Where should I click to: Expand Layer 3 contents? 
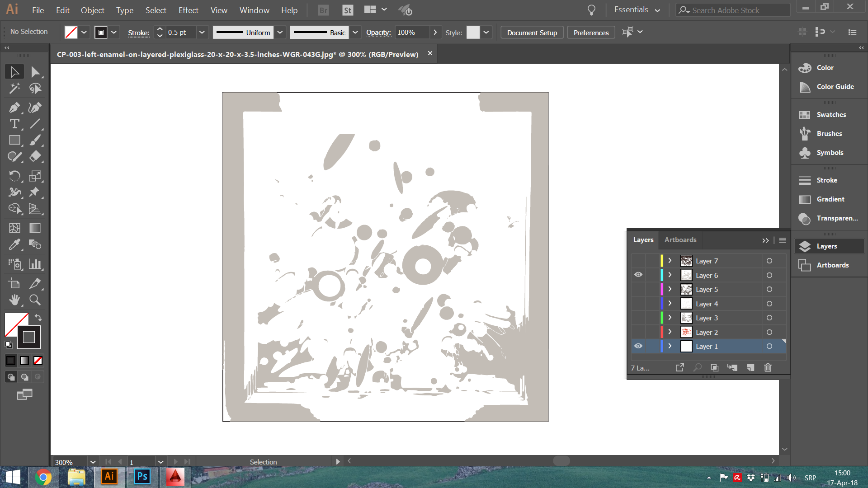[670, 318]
